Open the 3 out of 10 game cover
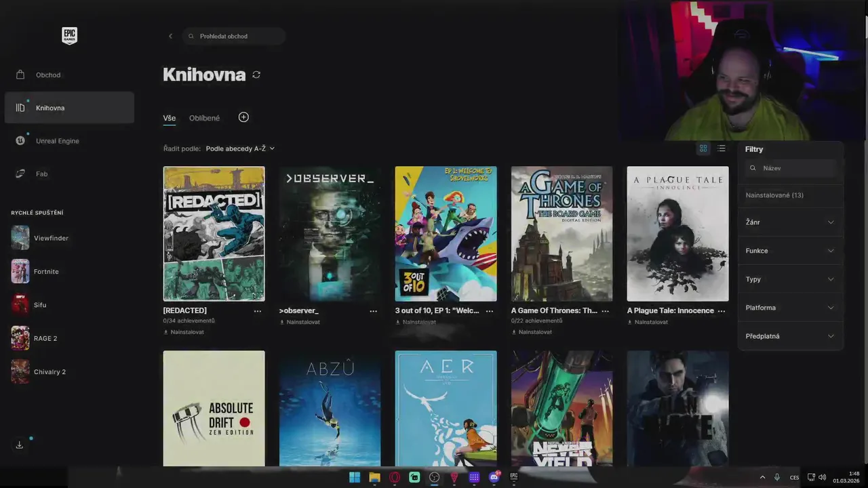Image resolution: width=868 pixels, height=488 pixels. [x=446, y=234]
